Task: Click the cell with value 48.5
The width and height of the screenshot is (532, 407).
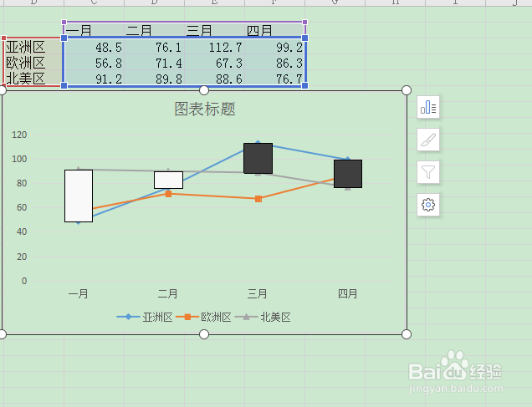Action: (x=94, y=47)
